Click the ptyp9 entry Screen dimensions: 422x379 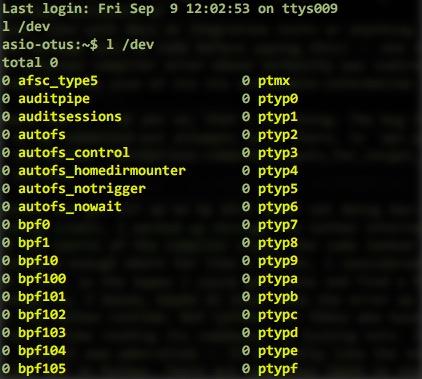[x=278, y=261]
